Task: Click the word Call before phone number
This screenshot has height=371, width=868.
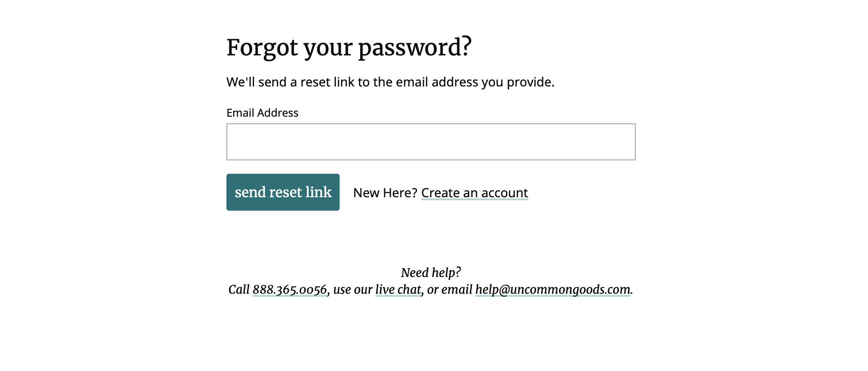Action: pos(239,290)
